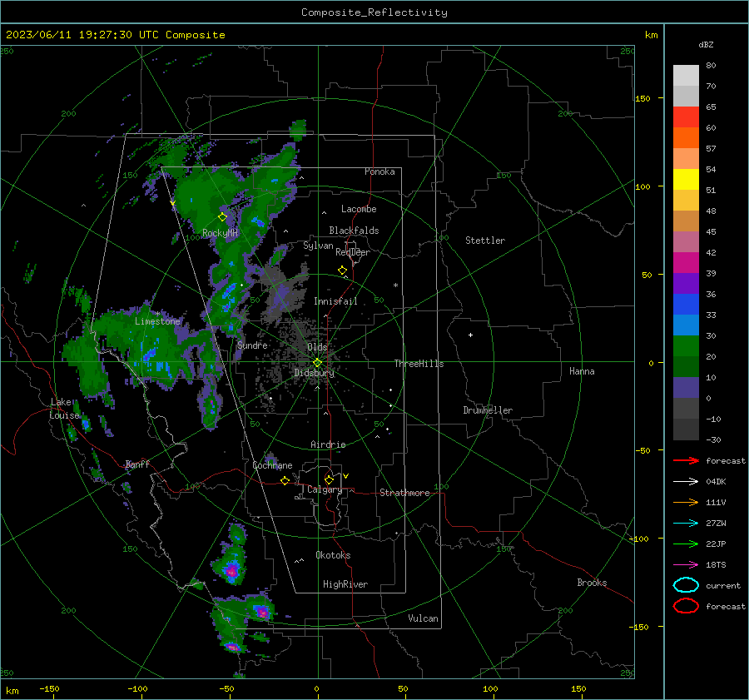Click the HighRiver town label
The height and width of the screenshot is (700, 749).
(345, 584)
